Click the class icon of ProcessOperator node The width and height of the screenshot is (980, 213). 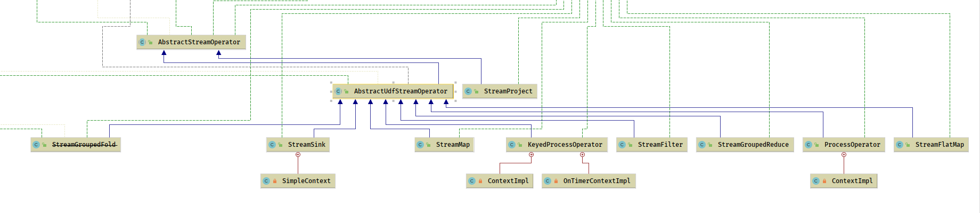point(808,145)
